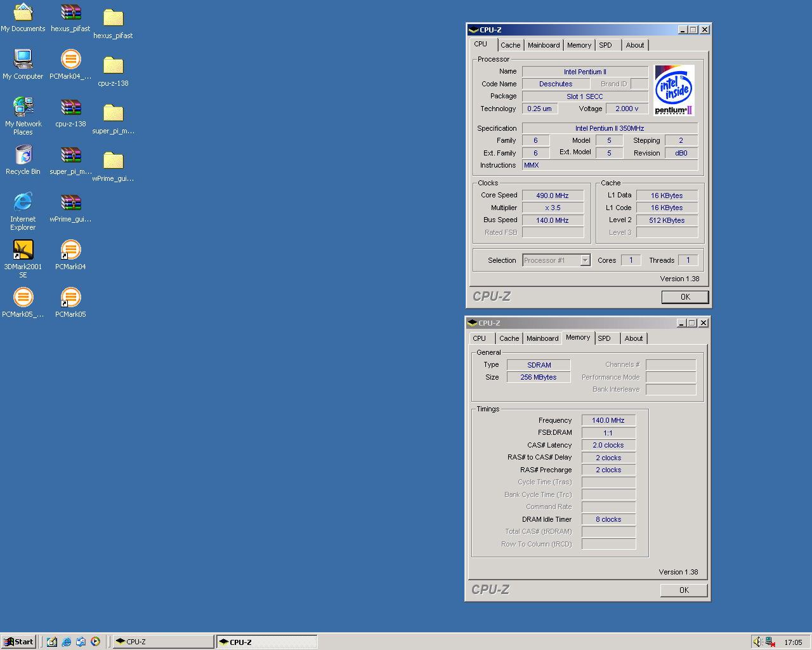This screenshot has width=812, height=650.
Task: Select My Network Places icon
Action: (x=23, y=116)
